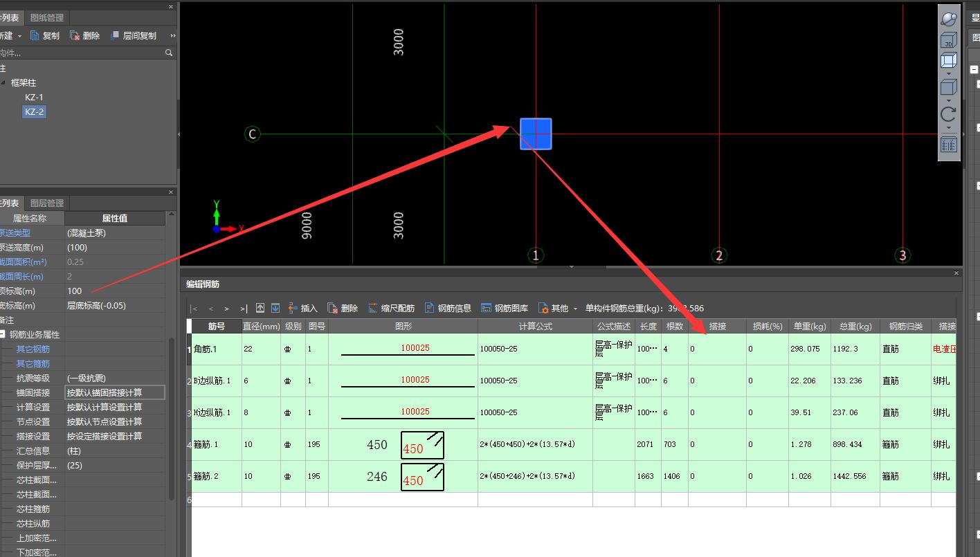980x557 pixels.
Task: Click axis bubble 2 in drawing
Action: point(719,256)
